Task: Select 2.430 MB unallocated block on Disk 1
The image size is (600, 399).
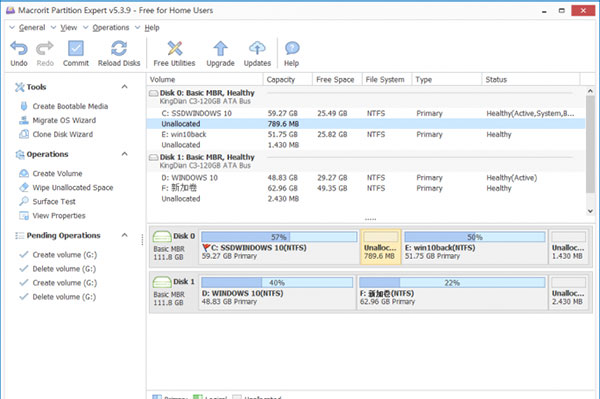Action: pos(569,292)
